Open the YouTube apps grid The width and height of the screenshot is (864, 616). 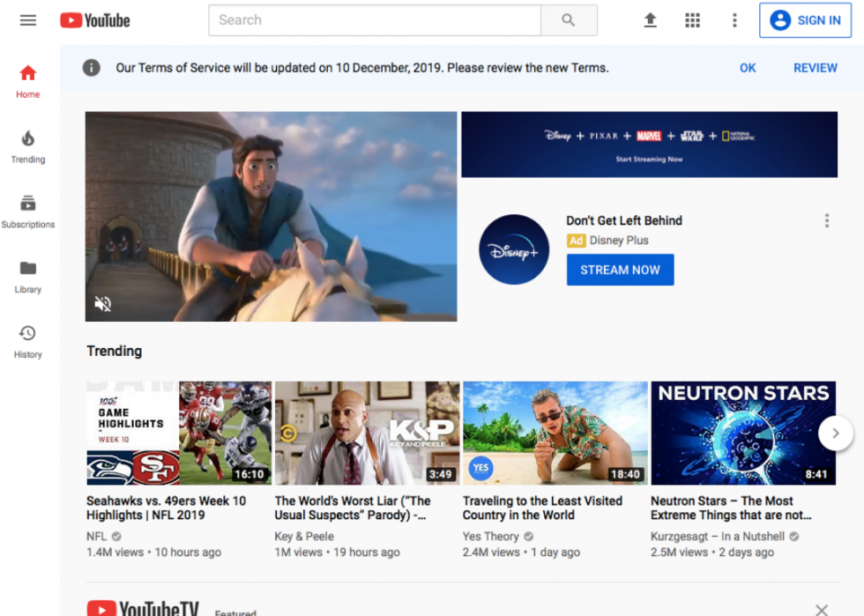coord(693,20)
